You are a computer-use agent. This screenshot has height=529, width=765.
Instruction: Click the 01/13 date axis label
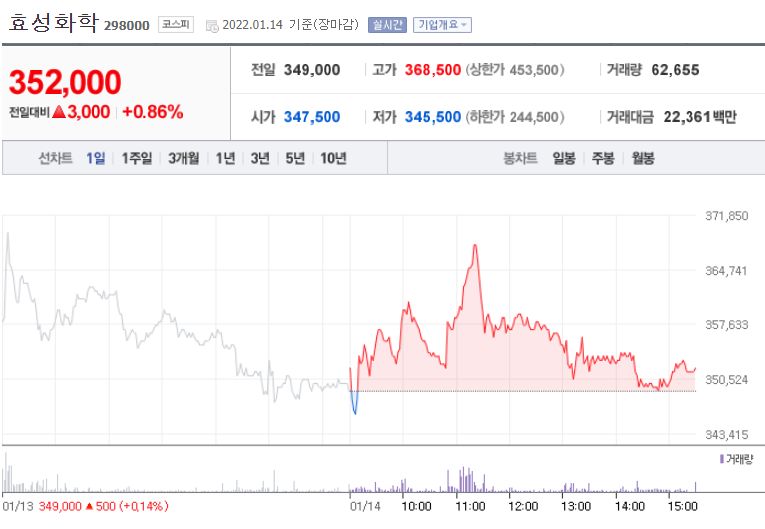point(18,507)
